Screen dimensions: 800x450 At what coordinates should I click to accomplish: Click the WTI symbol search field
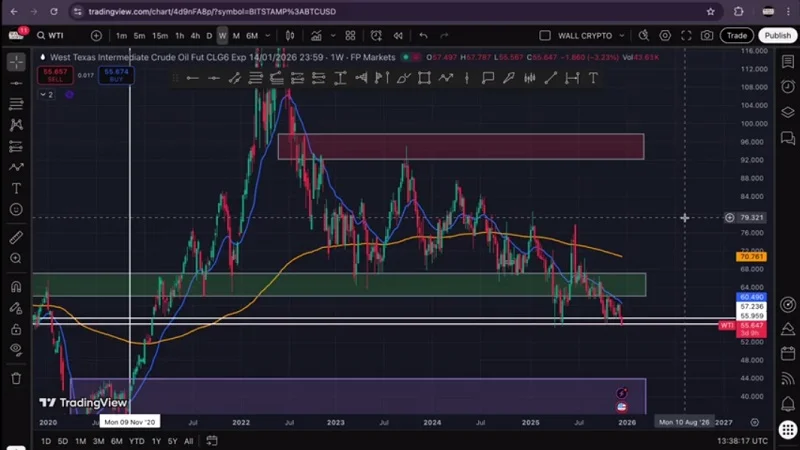62,35
